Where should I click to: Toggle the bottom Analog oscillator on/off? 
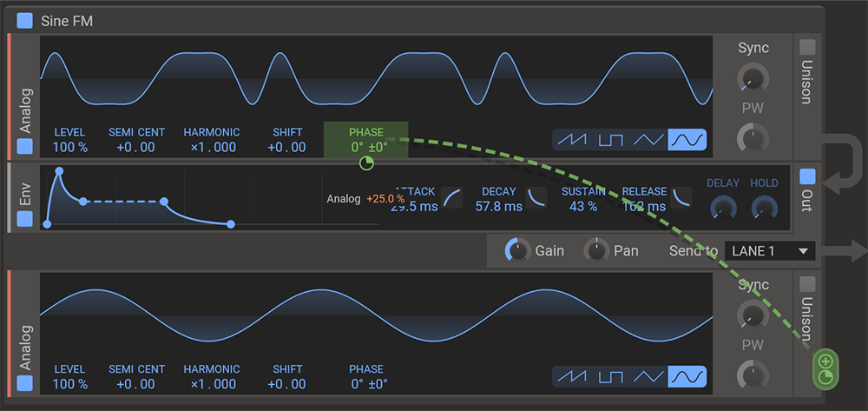pos(24,383)
